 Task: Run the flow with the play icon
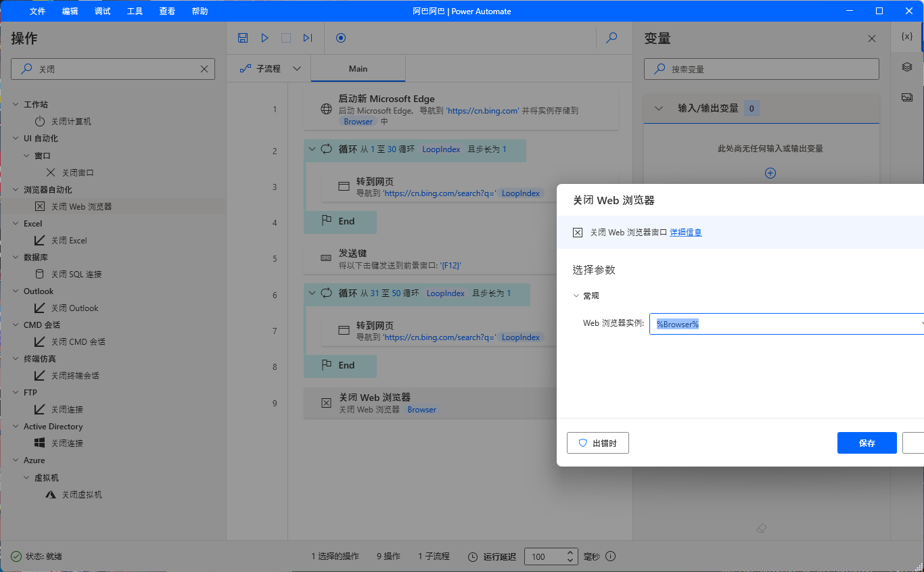pyautogui.click(x=264, y=38)
